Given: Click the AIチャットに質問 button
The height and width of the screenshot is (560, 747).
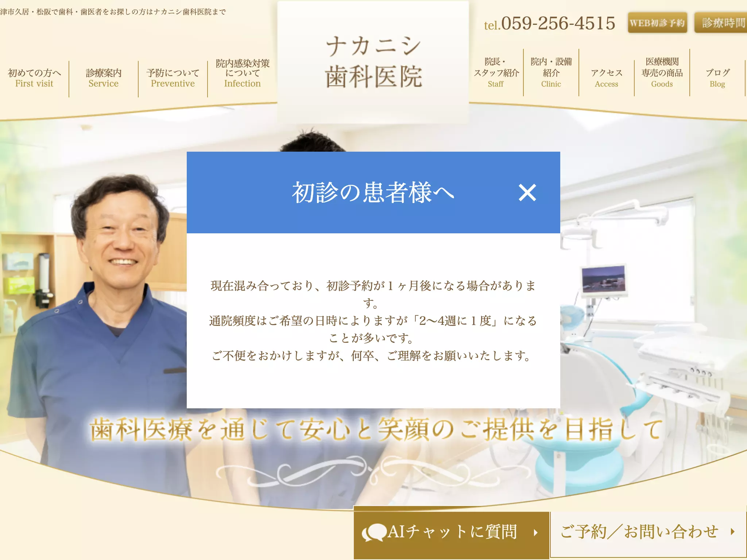Looking at the screenshot, I should pos(452,532).
